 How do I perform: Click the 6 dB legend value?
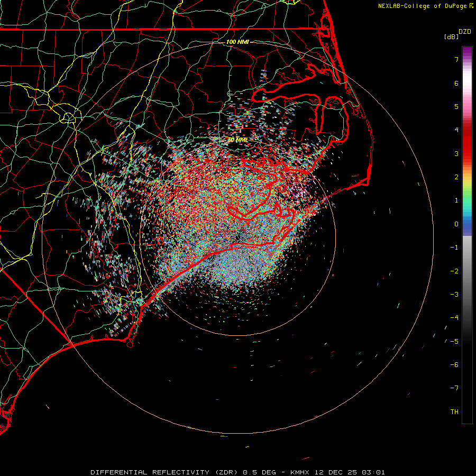click(456, 83)
